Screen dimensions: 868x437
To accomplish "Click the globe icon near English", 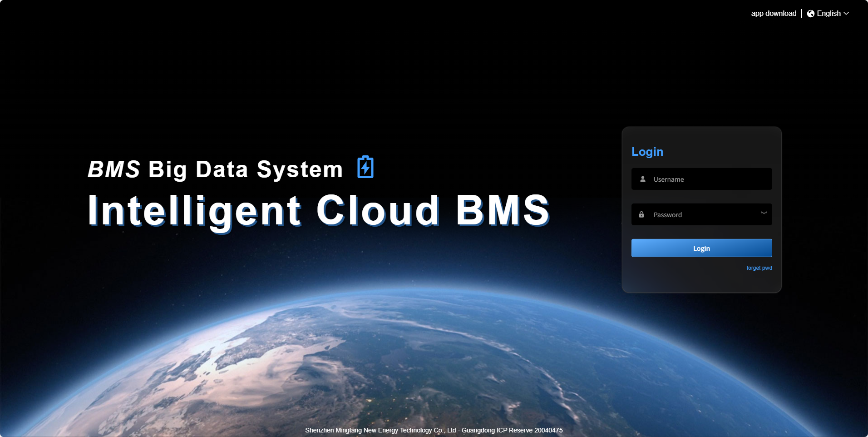I will [811, 13].
